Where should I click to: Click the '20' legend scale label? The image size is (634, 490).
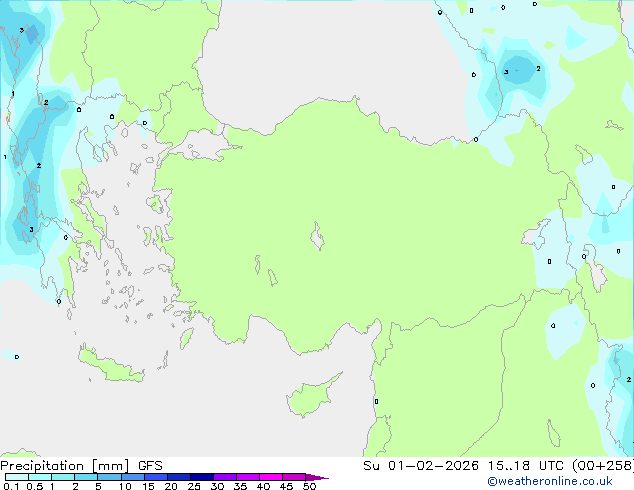(171, 486)
